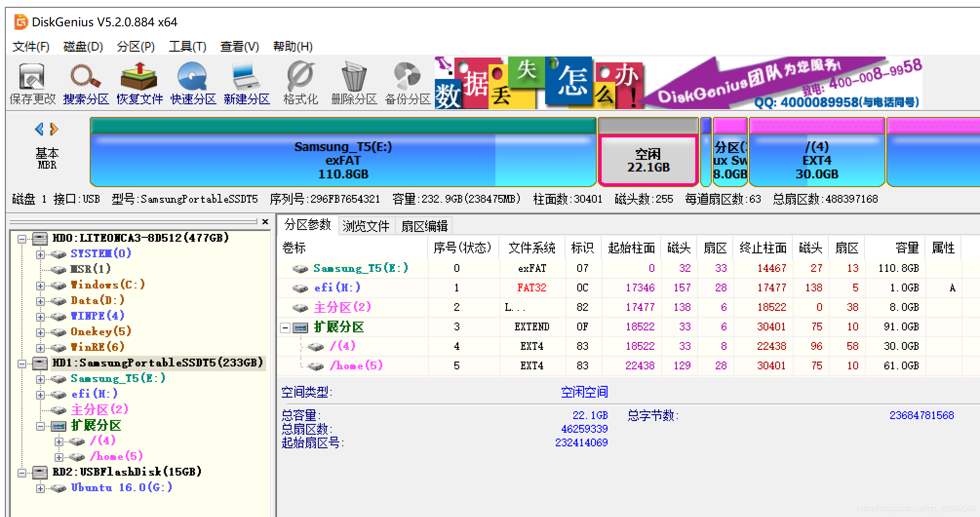Viewport: 980px width, 517px height.
Task: Open Search Partitions (搜索分区) tool
Action: point(86,77)
